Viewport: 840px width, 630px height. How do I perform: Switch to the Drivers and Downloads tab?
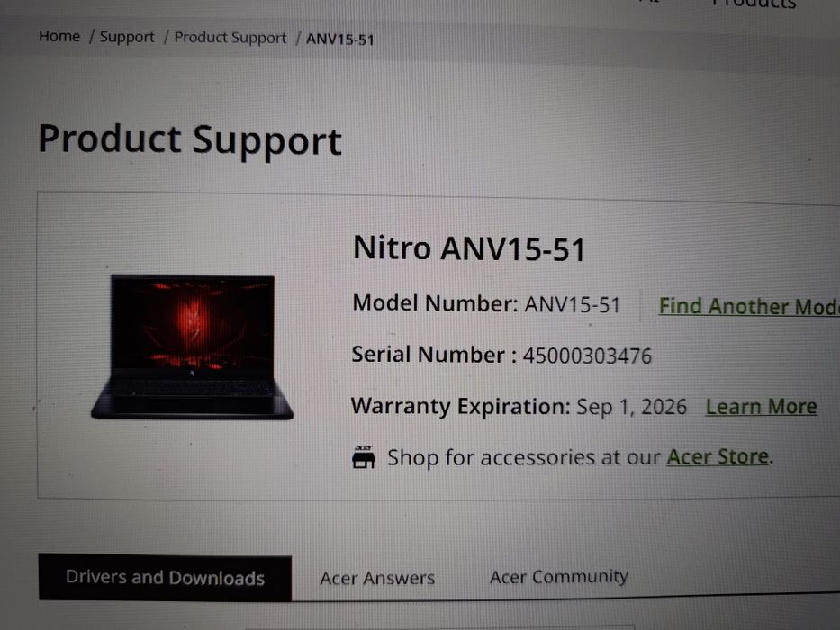coord(165,578)
